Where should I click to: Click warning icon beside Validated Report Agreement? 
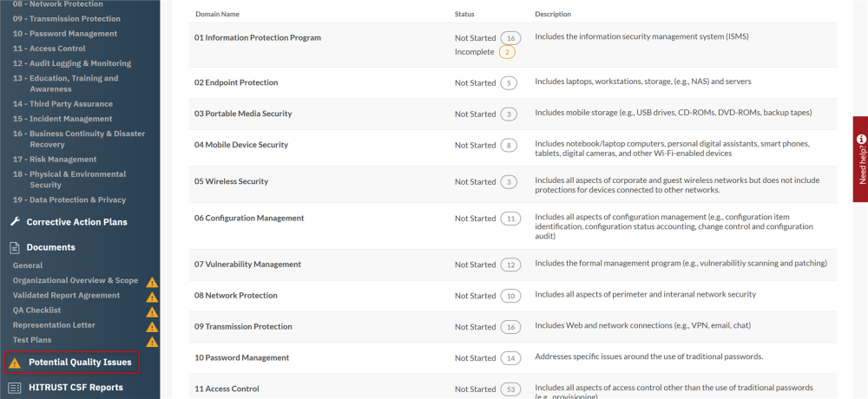click(x=152, y=297)
